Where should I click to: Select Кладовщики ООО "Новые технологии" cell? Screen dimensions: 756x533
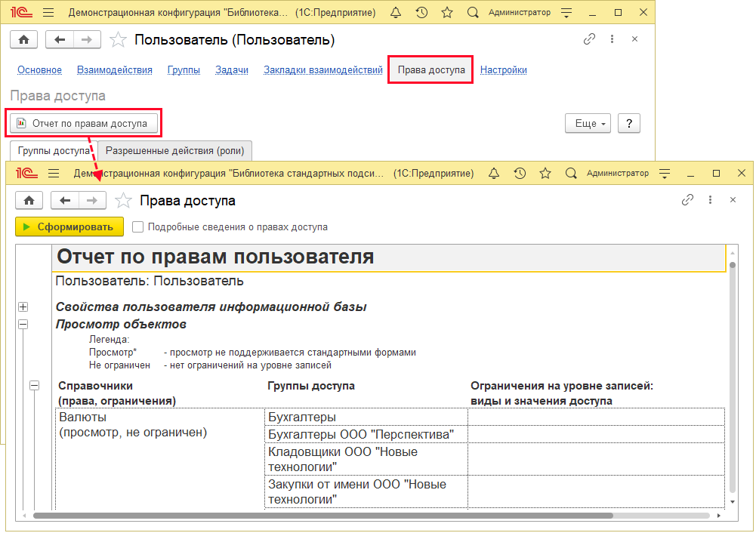[366, 459]
